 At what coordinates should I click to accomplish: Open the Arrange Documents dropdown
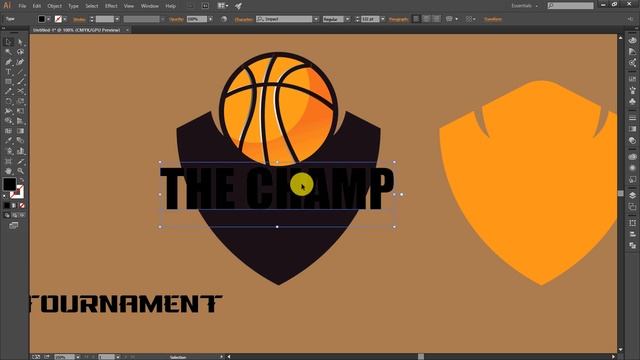pyautogui.click(x=223, y=6)
